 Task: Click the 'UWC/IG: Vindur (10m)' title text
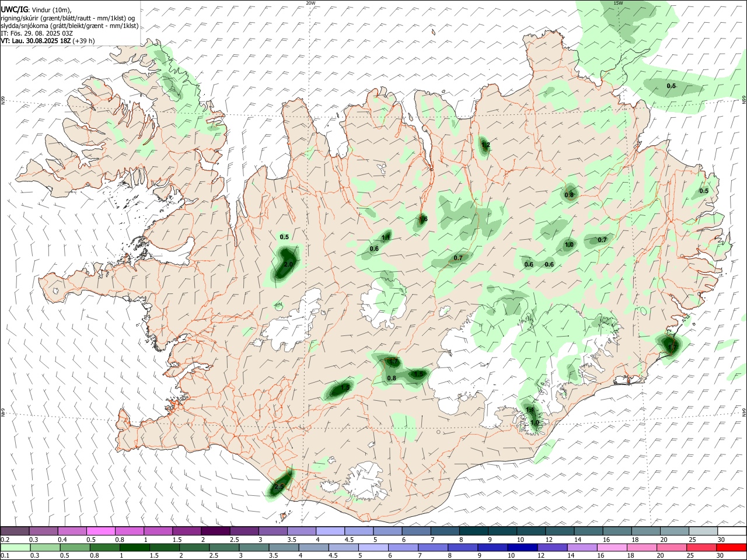36,9
